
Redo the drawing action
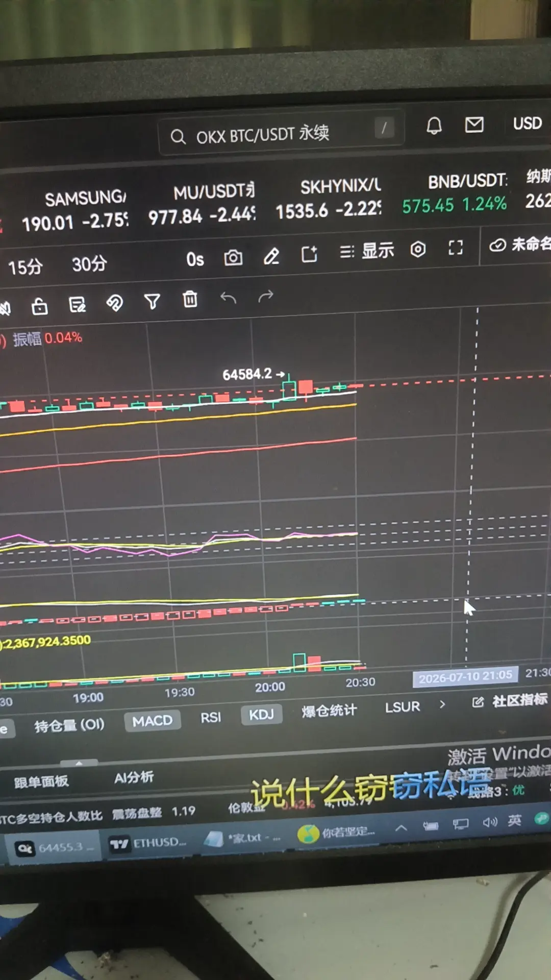pos(266,296)
